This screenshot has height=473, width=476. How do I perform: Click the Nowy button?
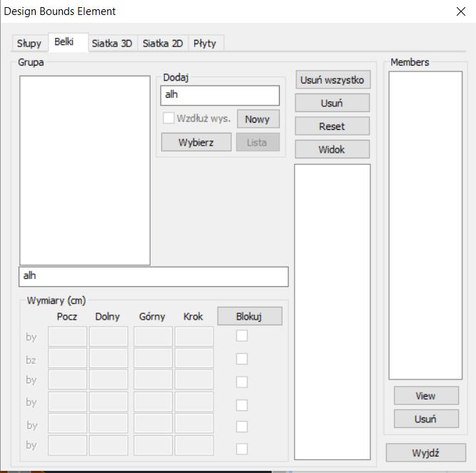point(258,119)
